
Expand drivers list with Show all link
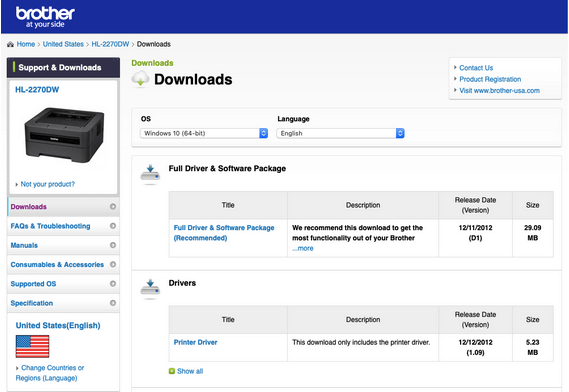pyautogui.click(x=190, y=371)
